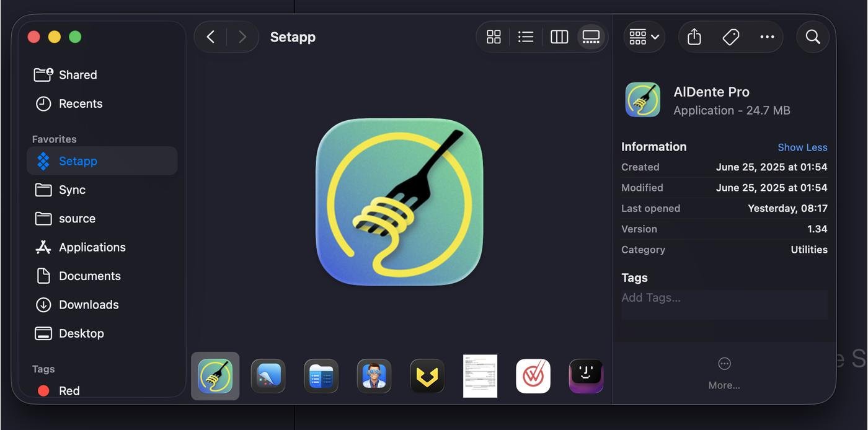Go forward with the right chevron button
This screenshot has height=430, width=868.
point(242,37)
